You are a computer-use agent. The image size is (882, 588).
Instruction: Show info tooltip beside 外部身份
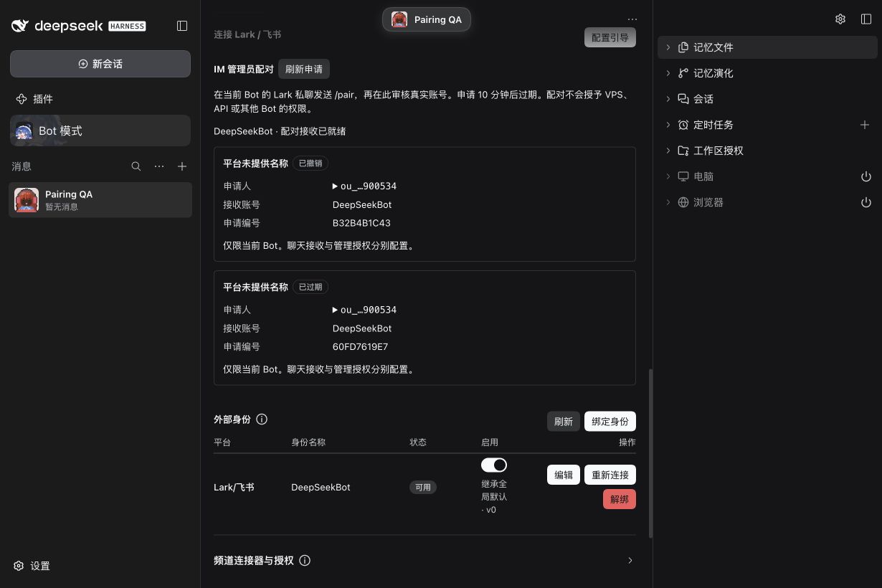(x=262, y=419)
